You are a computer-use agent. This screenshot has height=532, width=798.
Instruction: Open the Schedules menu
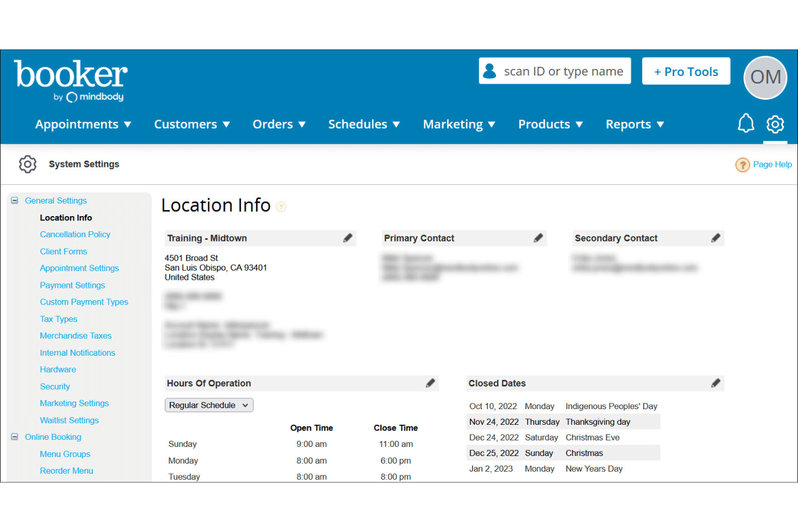(364, 125)
